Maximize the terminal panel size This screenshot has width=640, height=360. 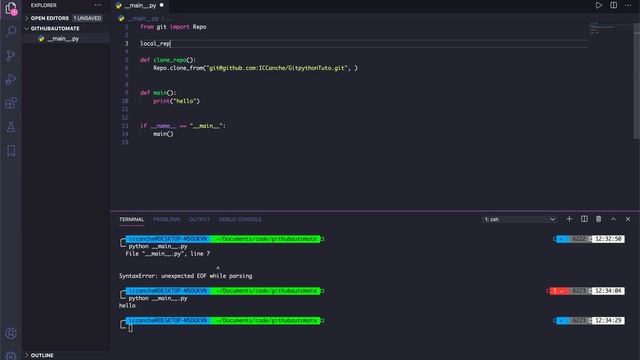[613, 219]
